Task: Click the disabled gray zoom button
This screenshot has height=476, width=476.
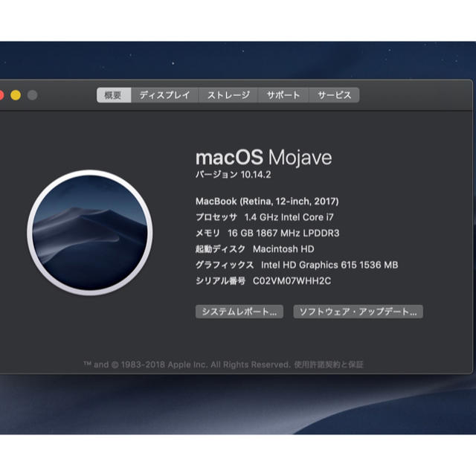Action: (33, 95)
